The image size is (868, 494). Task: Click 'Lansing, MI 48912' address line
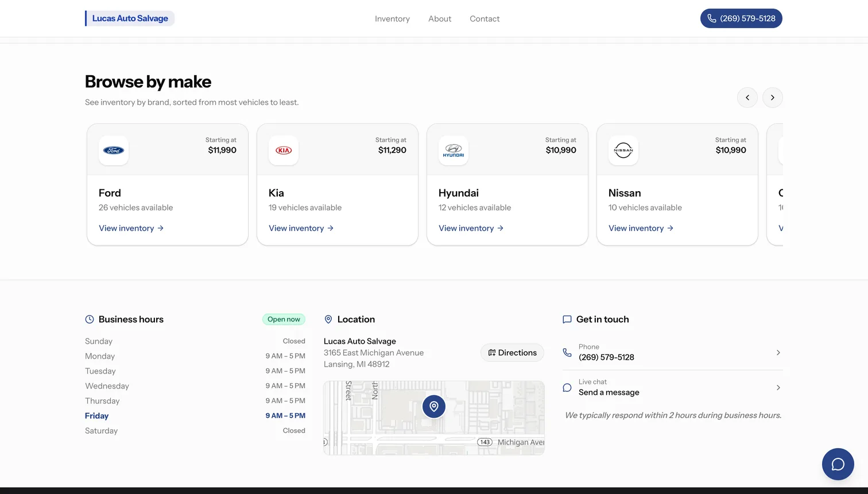coord(356,364)
